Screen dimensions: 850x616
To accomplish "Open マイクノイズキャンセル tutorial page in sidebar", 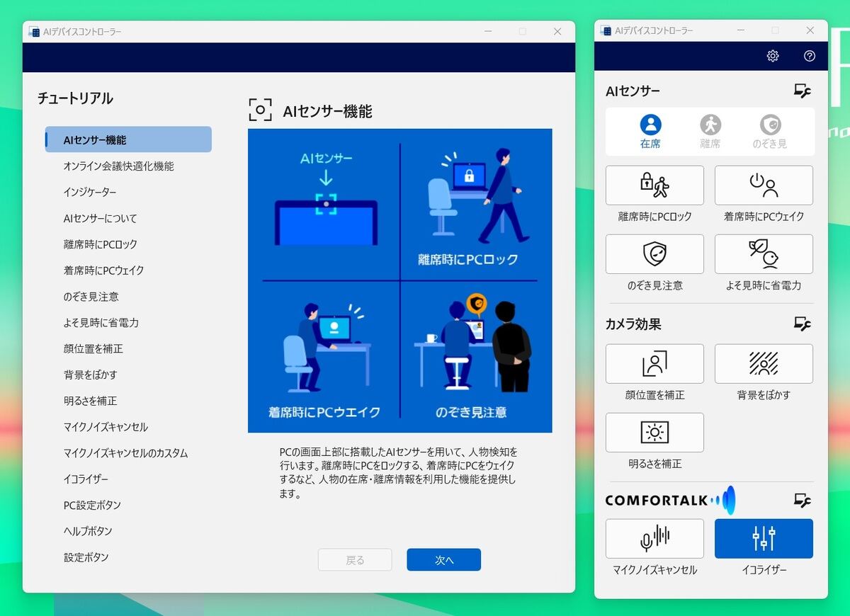I will tap(106, 427).
